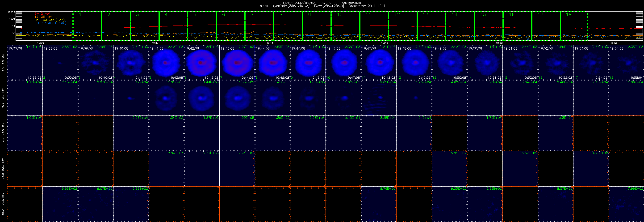Open the 6.0-12.0 keV image labeled 1.41E+05
644x222 pixels.
coord(273,98)
